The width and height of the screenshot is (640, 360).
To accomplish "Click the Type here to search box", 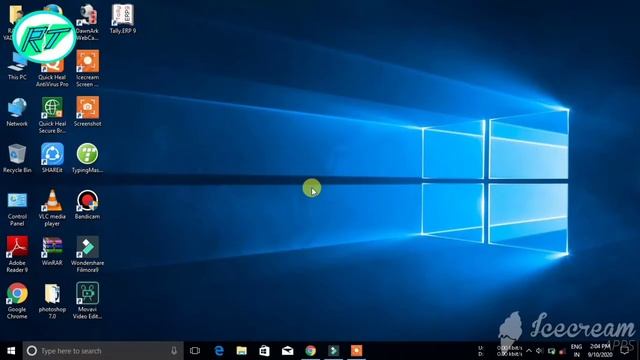I will pos(103,351).
